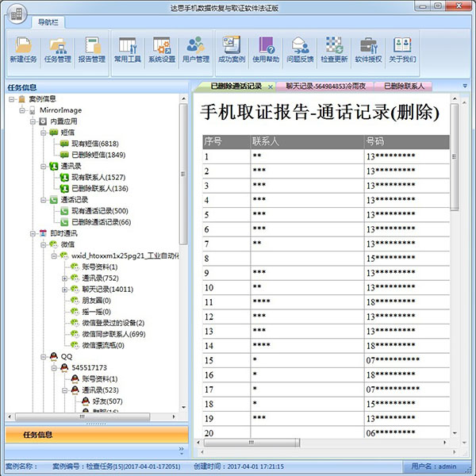Click the 任务信息 bottom panel button
Image resolution: width=476 pixels, height=476 pixels.
click(37, 434)
